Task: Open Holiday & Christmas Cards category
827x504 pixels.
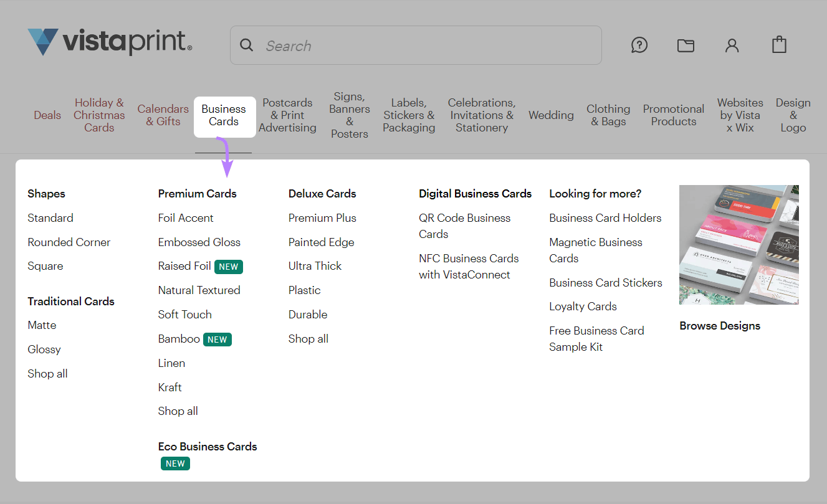Action: pos(99,115)
